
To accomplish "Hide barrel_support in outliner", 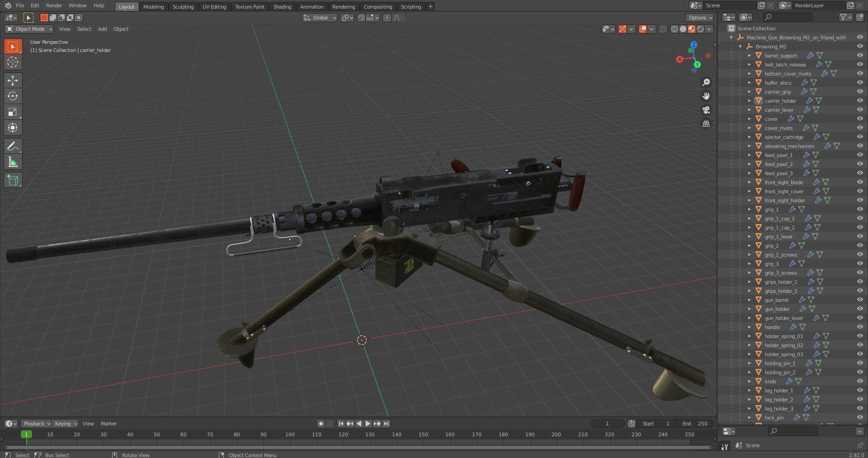I will click(x=860, y=55).
